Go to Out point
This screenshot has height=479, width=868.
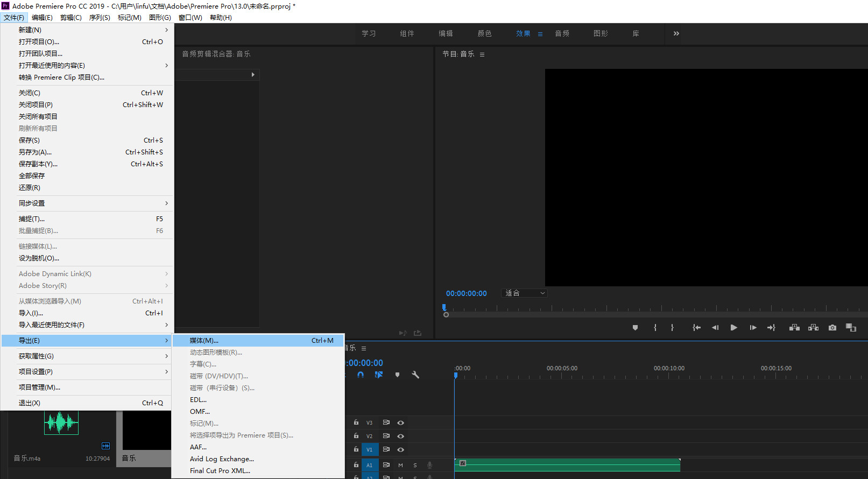click(x=771, y=327)
